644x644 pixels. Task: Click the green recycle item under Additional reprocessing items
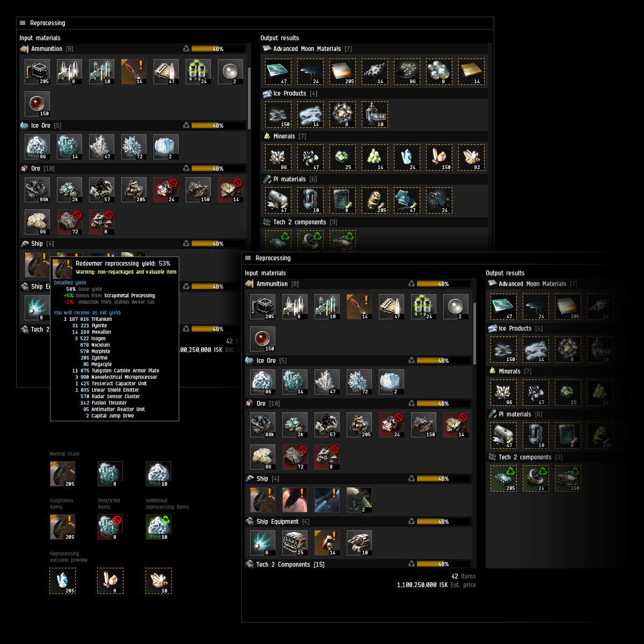[x=158, y=527]
